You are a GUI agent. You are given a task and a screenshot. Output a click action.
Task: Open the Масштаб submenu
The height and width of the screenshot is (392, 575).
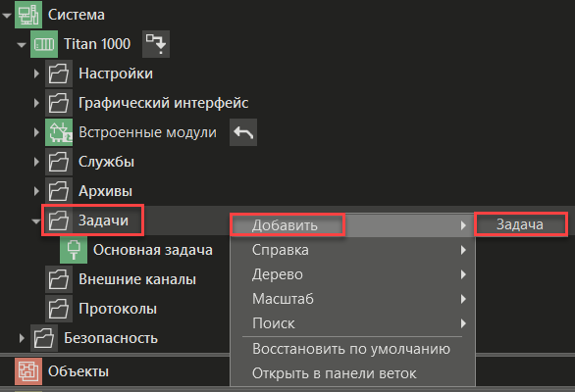click(352, 299)
